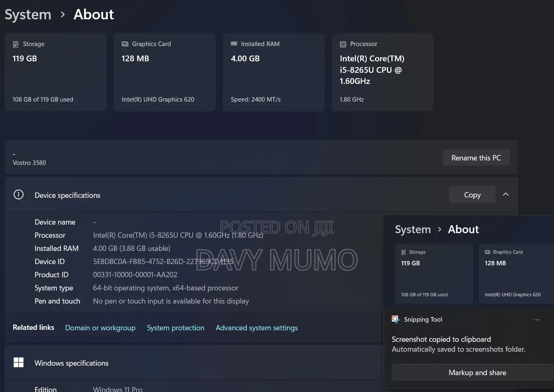Click the No pen or touch input text
The width and height of the screenshot is (554, 392).
(x=171, y=301)
